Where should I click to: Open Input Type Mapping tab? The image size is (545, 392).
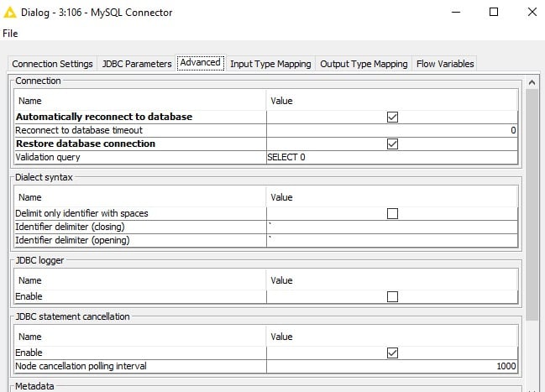pos(270,64)
